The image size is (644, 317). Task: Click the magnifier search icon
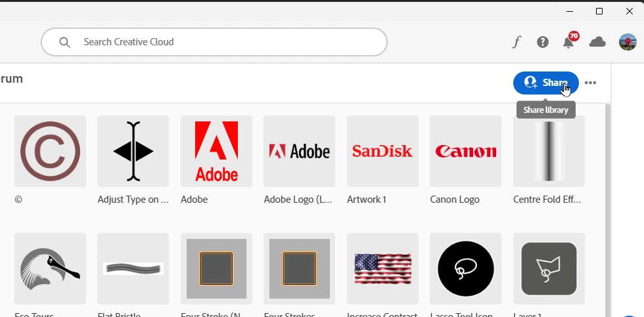click(x=64, y=42)
